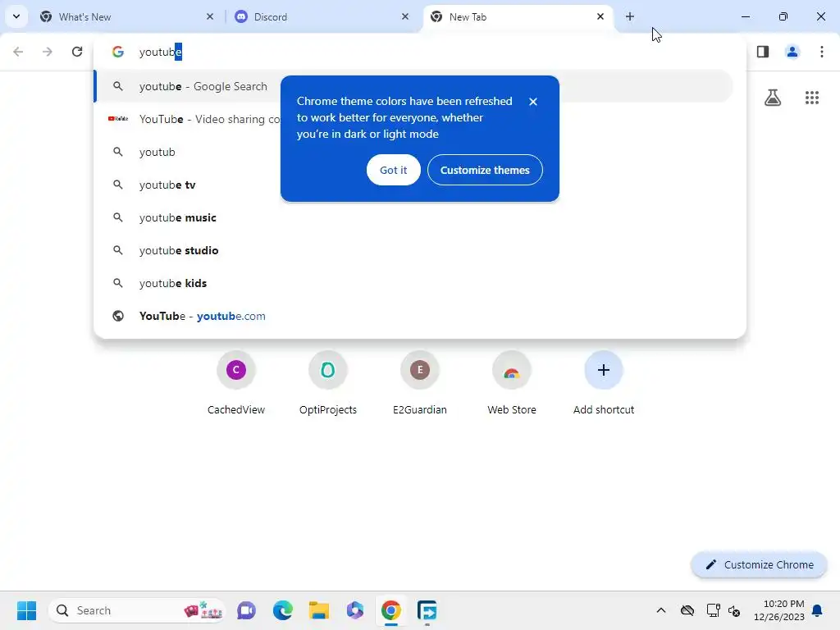The image size is (840, 630).
Task: Open the notifications bell
Action: coord(817,610)
